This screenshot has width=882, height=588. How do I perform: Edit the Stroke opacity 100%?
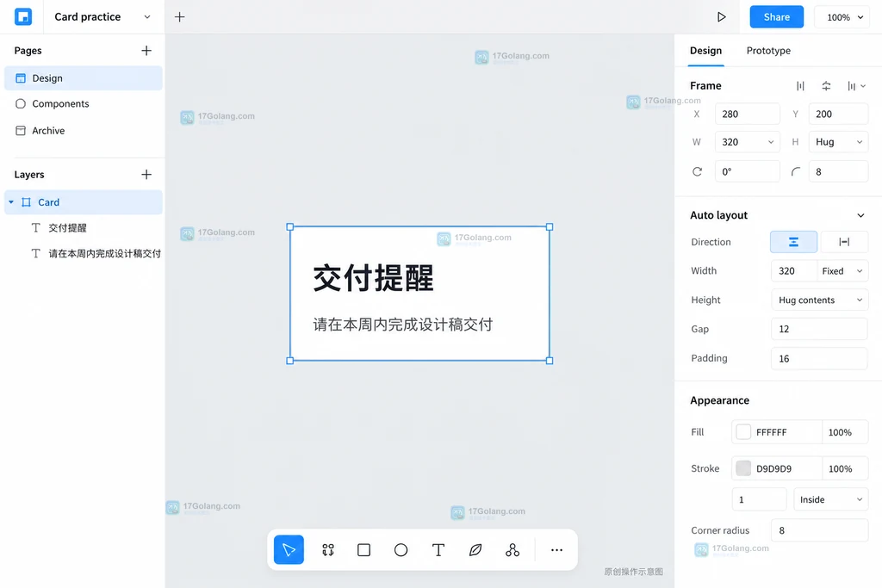tap(845, 469)
